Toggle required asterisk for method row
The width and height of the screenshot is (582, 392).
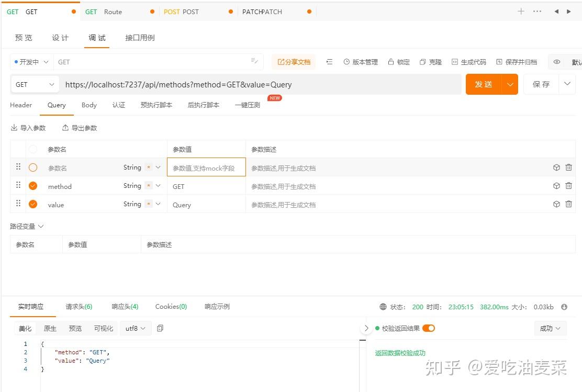(x=149, y=186)
